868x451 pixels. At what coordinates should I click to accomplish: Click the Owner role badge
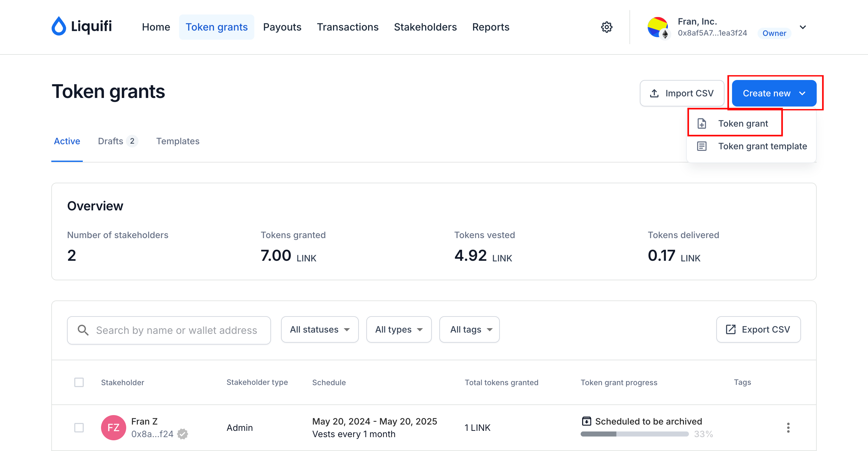[774, 33]
